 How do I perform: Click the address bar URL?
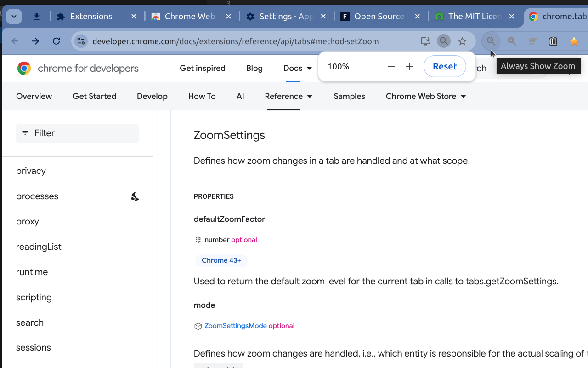(x=235, y=41)
